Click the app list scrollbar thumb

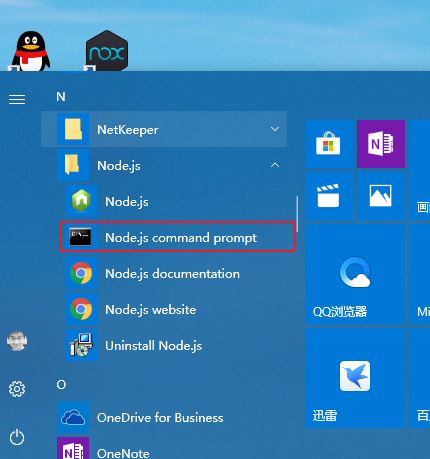coord(297,214)
